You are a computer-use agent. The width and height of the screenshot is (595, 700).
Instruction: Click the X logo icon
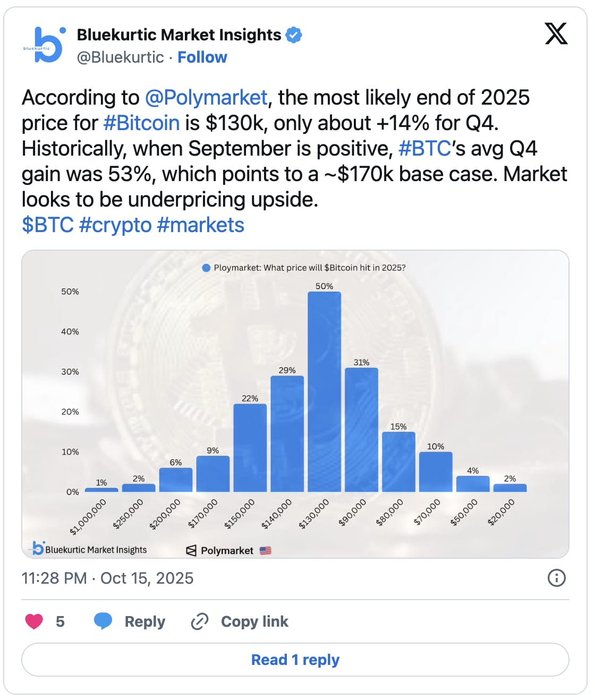tap(556, 33)
